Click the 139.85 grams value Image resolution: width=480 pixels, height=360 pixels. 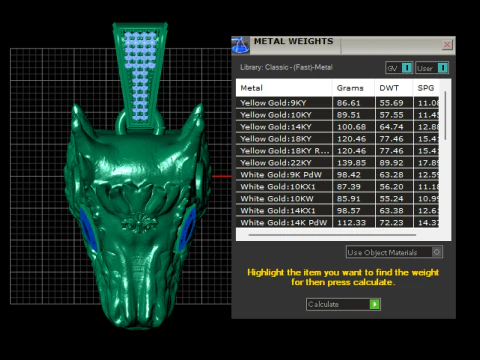[351, 163]
